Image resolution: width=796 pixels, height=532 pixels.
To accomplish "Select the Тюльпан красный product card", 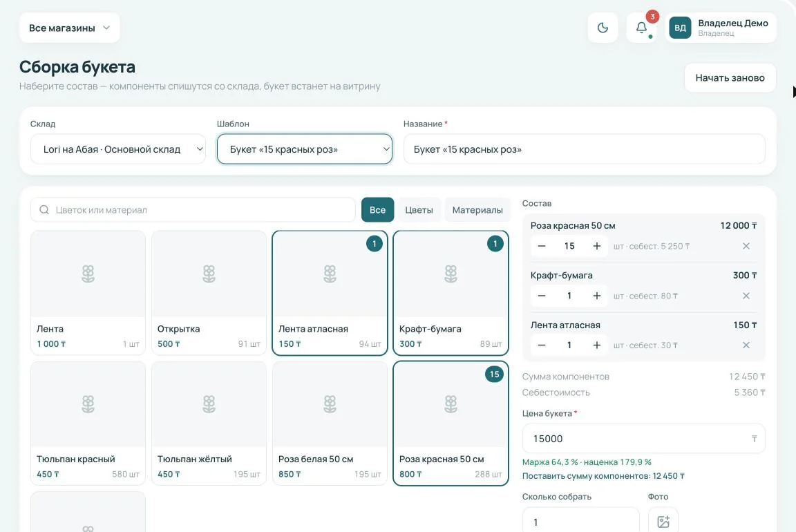I will coord(88,424).
